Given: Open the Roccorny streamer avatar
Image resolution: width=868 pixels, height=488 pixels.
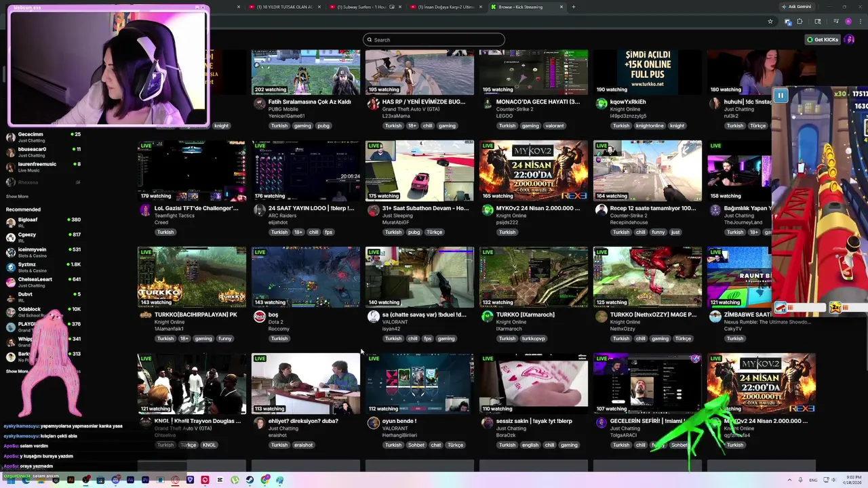Looking at the screenshot, I should click(260, 317).
